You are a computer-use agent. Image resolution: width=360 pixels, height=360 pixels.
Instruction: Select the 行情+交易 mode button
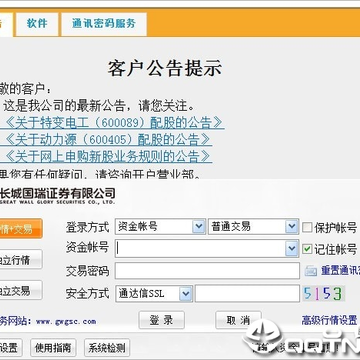21,229
